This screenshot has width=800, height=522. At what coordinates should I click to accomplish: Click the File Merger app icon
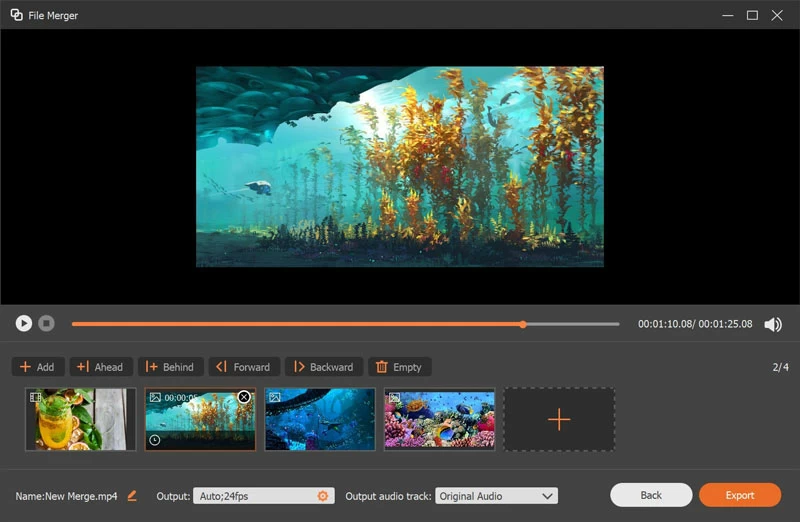pyautogui.click(x=16, y=15)
